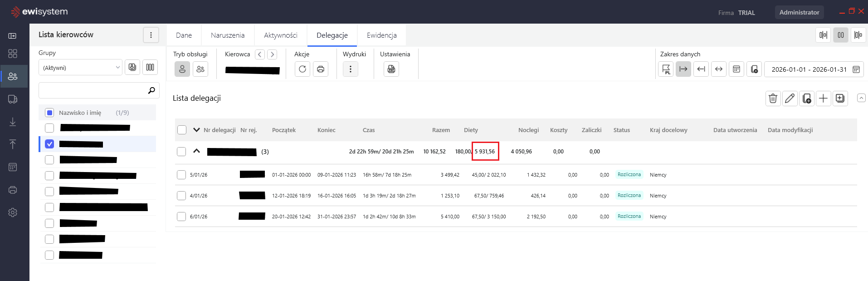
Task: Click the refresh icon under Akcje
Action: pos(302,69)
